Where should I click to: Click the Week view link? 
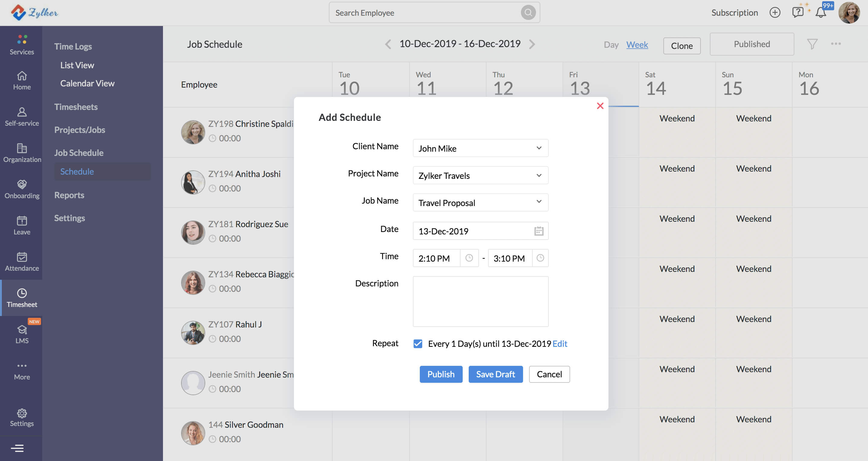tap(637, 44)
